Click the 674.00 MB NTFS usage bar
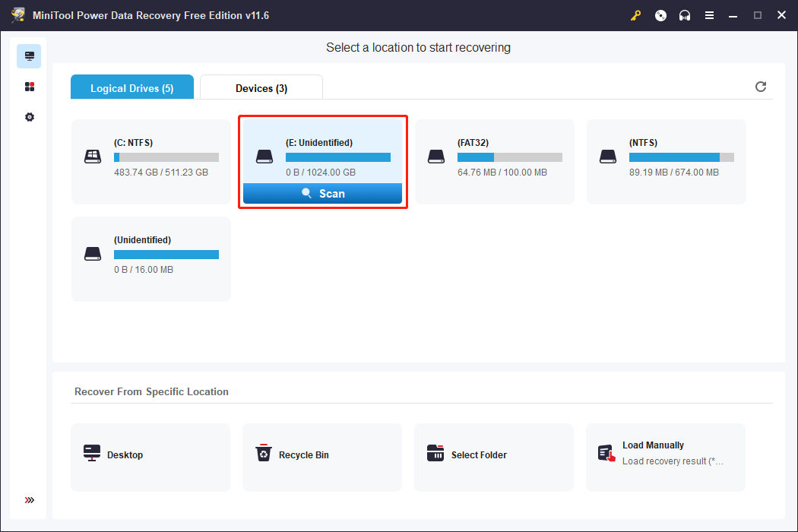This screenshot has width=798, height=532. pos(682,157)
